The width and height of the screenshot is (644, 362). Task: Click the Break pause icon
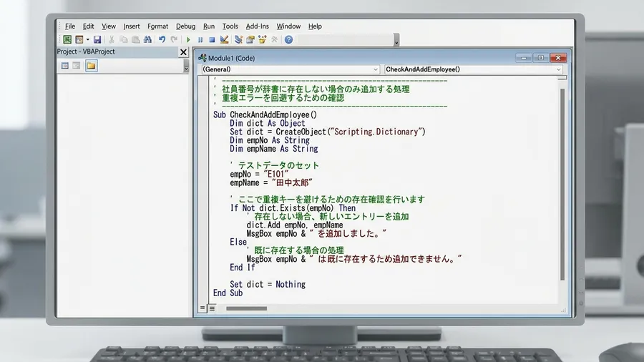(200, 40)
